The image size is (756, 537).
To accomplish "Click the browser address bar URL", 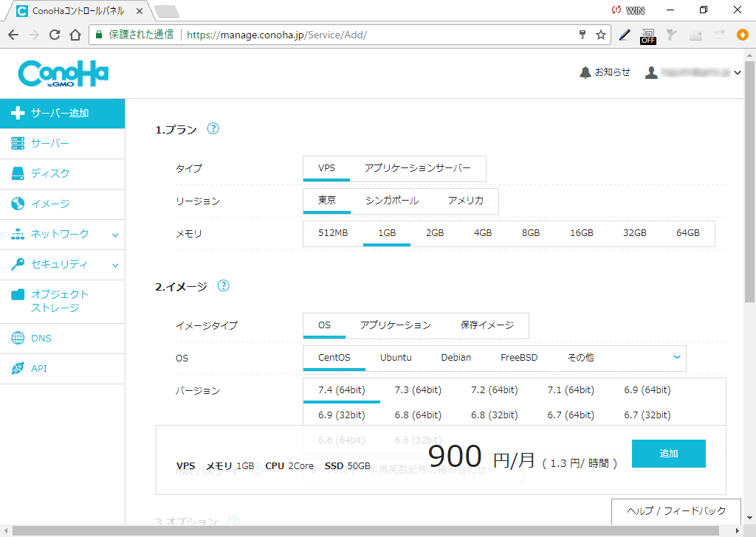I will (x=277, y=35).
